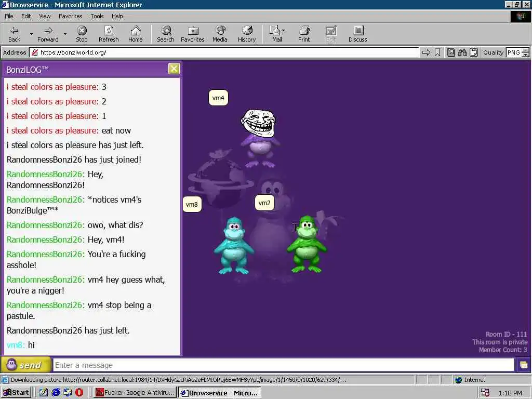Click the yellow icon right of message box
Viewport: 532px width, 399px height.
(x=524, y=365)
